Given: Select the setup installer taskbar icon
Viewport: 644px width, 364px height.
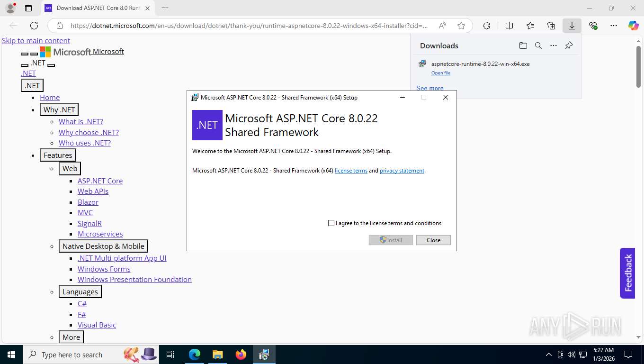Looking at the screenshot, I should tap(264, 355).
